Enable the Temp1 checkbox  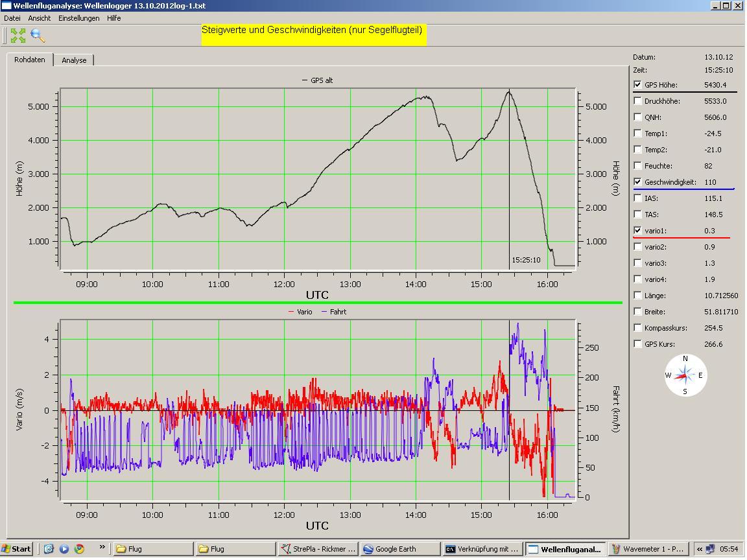pyautogui.click(x=638, y=134)
